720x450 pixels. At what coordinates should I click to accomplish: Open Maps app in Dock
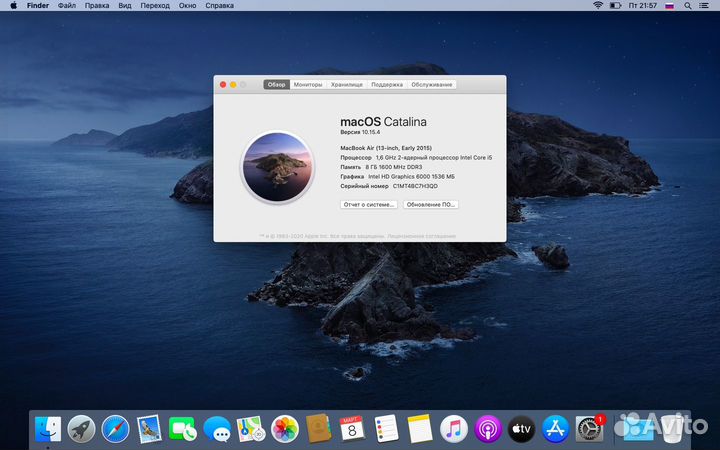(x=251, y=429)
